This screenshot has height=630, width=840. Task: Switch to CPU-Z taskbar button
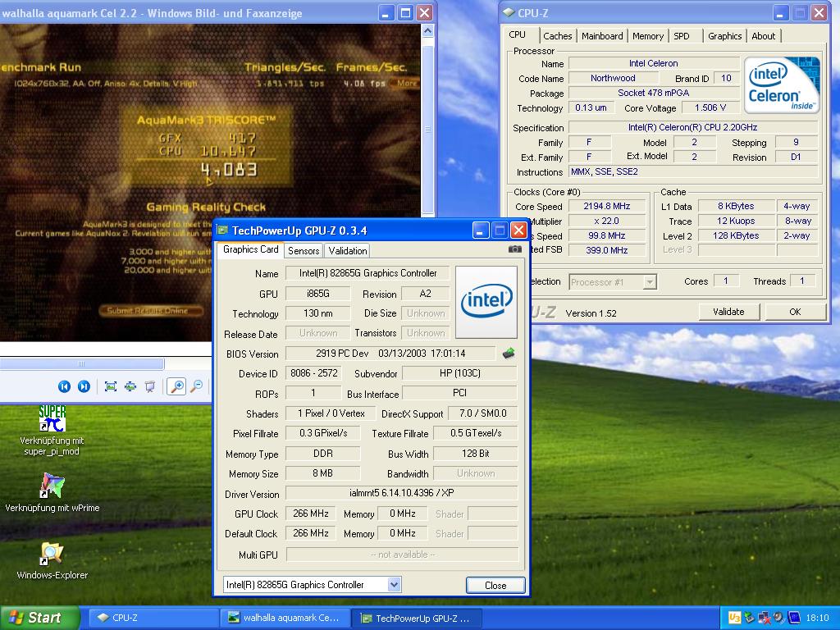[x=153, y=618]
